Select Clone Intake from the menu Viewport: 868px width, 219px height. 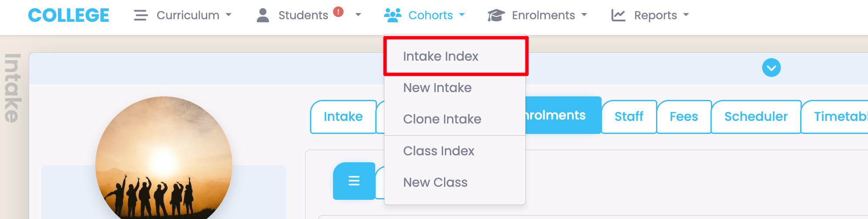[442, 119]
